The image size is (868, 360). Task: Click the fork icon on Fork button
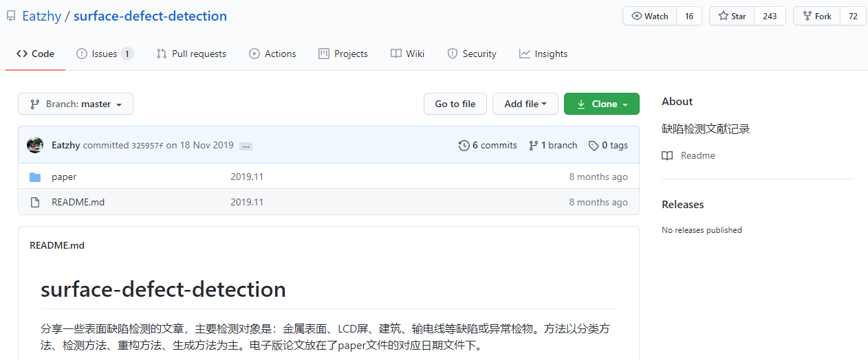point(807,16)
